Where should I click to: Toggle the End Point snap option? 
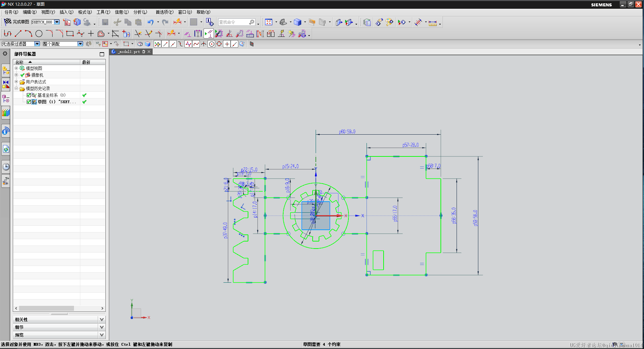165,44
